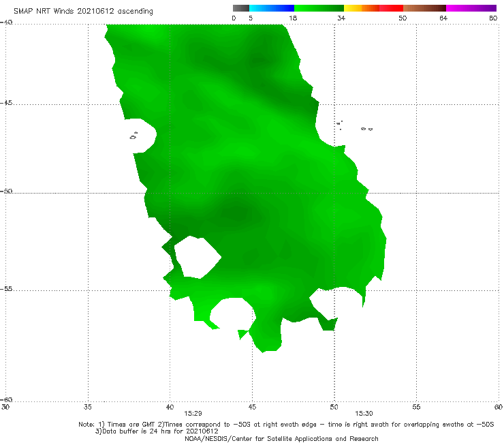
Task: Click the swath time label '15:30'
Action: (x=364, y=414)
